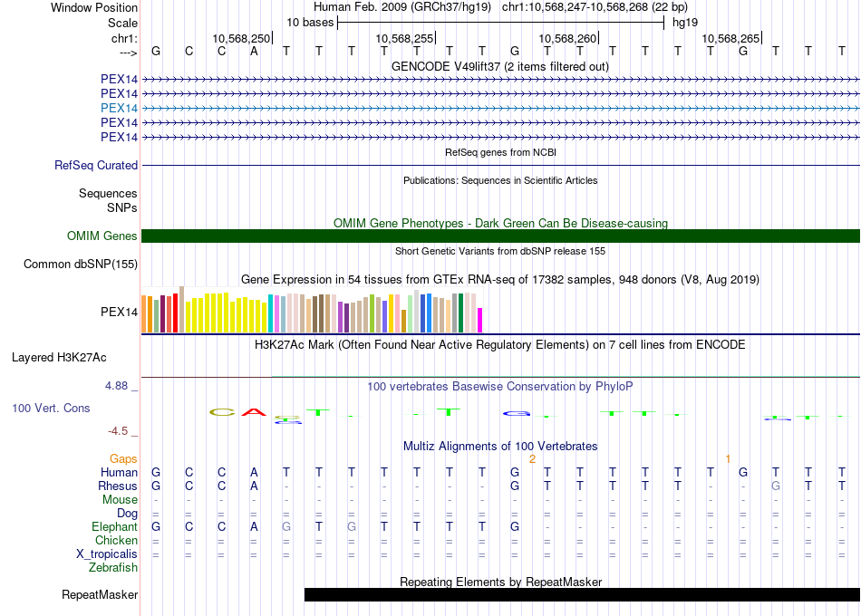Image resolution: width=861 pixels, height=616 pixels.
Task: Click the RepeatMasker track label on left
Action: (100, 595)
